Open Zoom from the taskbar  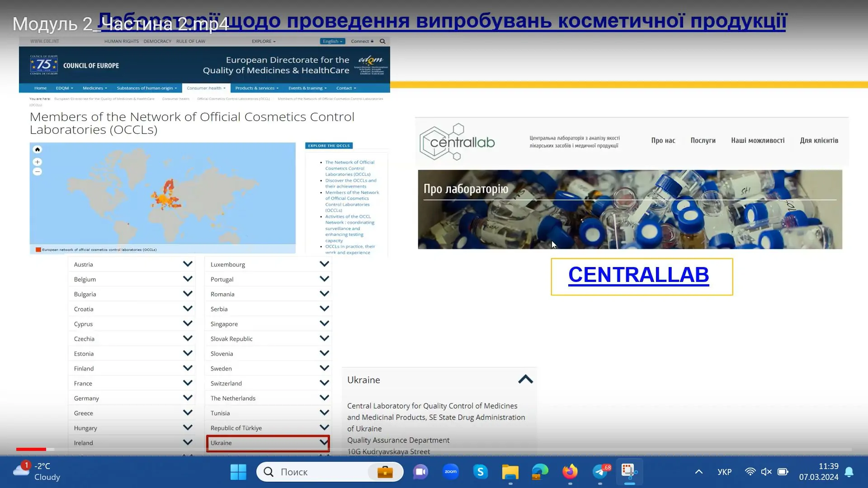pyautogui.click(x=450, y=472)
